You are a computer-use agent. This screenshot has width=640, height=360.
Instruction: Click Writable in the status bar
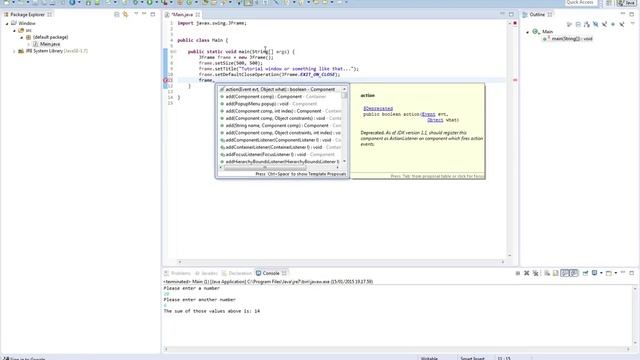[429, 358]
